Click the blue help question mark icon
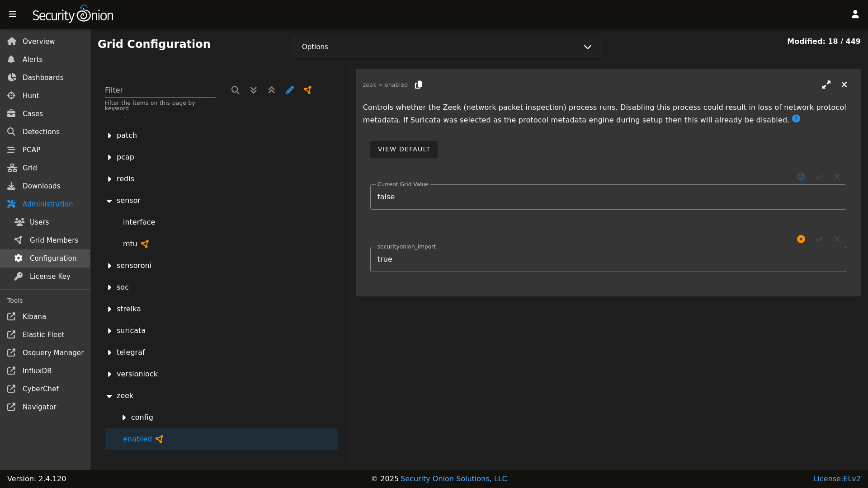 tap(796, 119)
